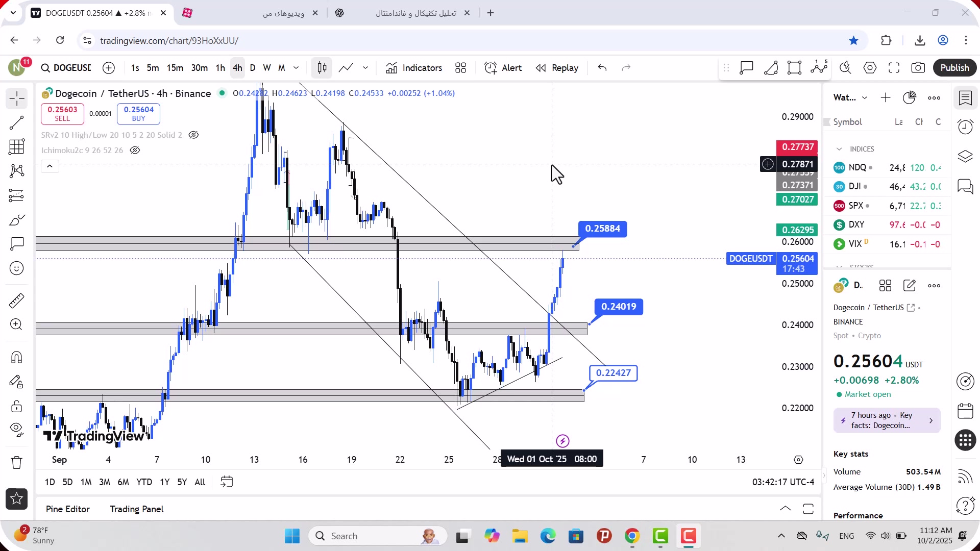The height and width of the screenshot is (551, 980).
Task: Switch to Daily timeframe
Action: [253, 68]
